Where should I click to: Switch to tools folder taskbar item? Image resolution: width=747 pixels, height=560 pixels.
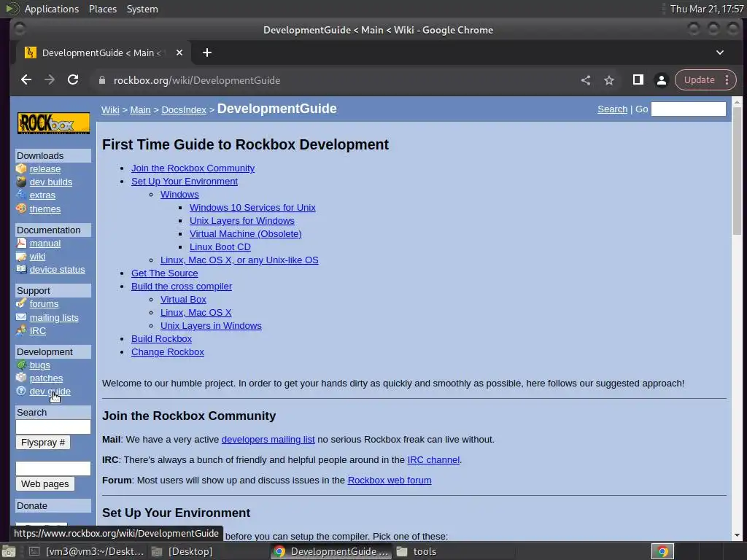pyautogui.click(x=417, y=551)
